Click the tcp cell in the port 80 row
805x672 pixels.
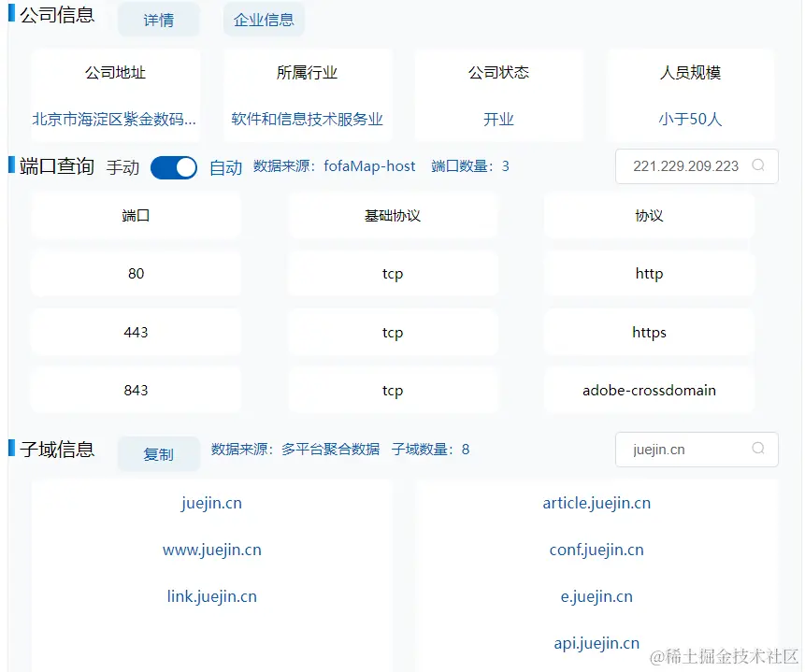point(393,273)
